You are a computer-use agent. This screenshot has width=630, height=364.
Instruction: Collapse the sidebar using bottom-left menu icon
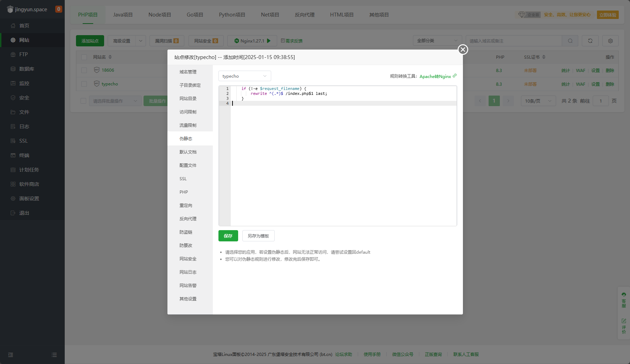11,355
